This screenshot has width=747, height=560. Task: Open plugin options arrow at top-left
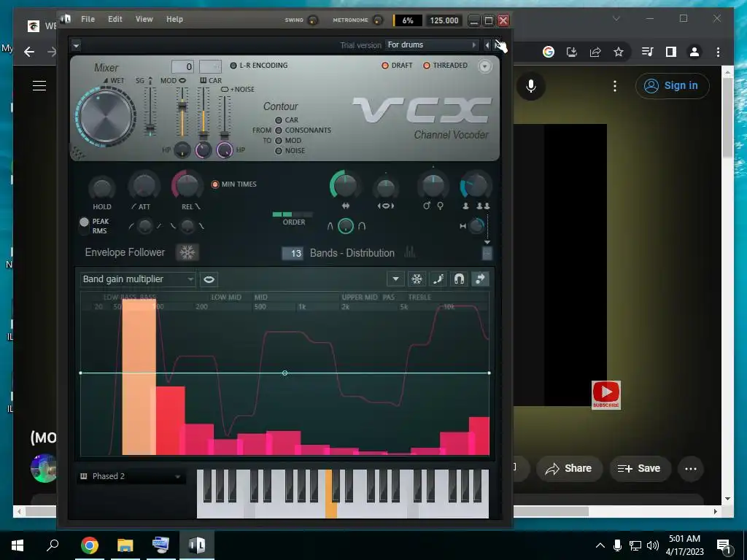tap(76, 45)
